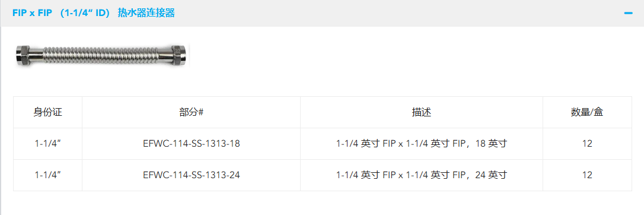The height and width of the screenshot is (215, 644).
Task: Click the 部分# column header
Action: click(192, 112)
